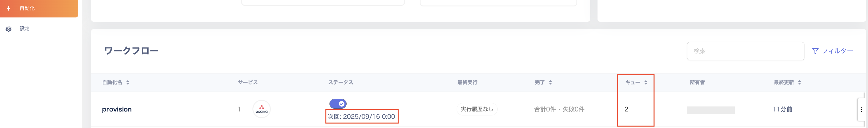Viewport: 868px width, 128px height.
Task: Click the queue count 2 cell
Action: [626, 109]
